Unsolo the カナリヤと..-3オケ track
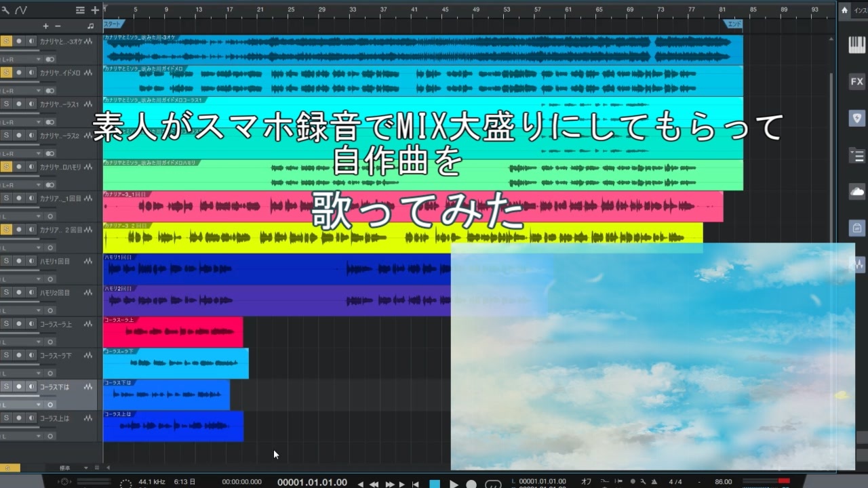 (x=6, y=41)
